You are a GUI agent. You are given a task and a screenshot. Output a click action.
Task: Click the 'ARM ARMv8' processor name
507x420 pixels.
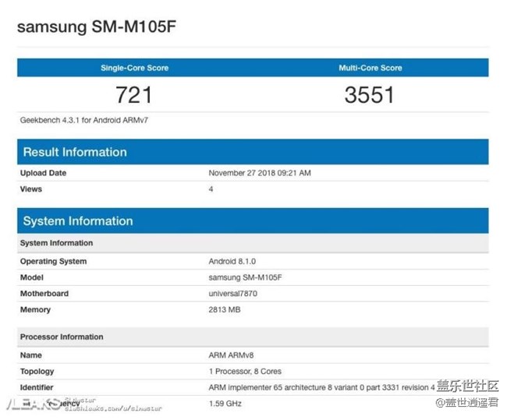coord(231,355)
